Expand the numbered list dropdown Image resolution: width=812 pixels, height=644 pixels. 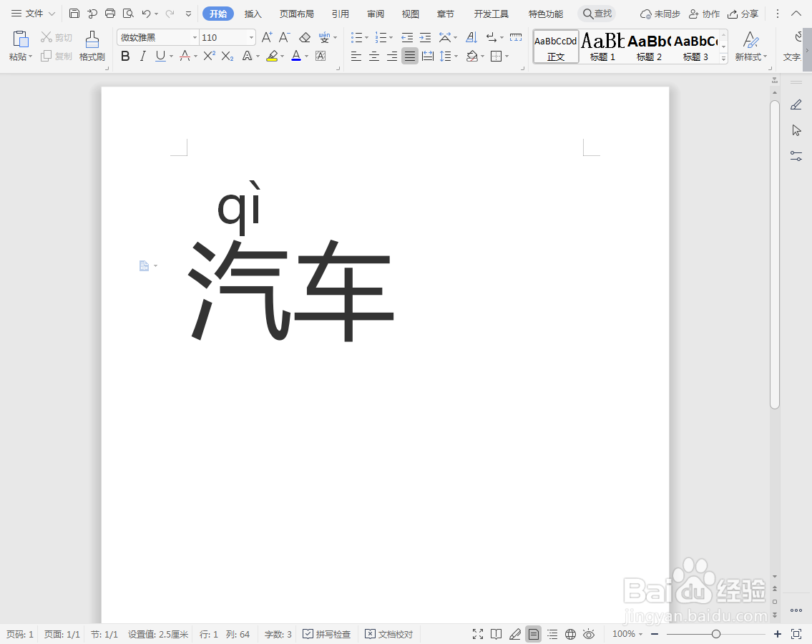(391, 37)
